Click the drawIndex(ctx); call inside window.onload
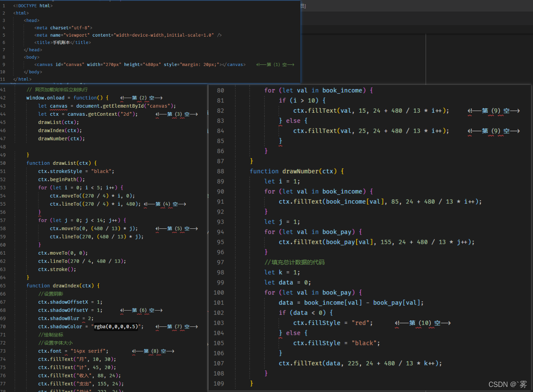 pos(60,130)
